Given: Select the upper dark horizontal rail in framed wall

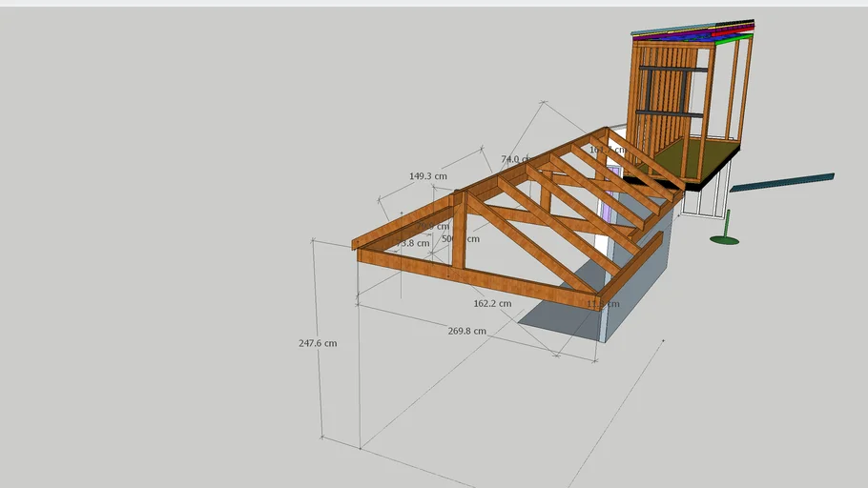Looking at the screenshot, I should pyautogui.click(x=673, y=70).
